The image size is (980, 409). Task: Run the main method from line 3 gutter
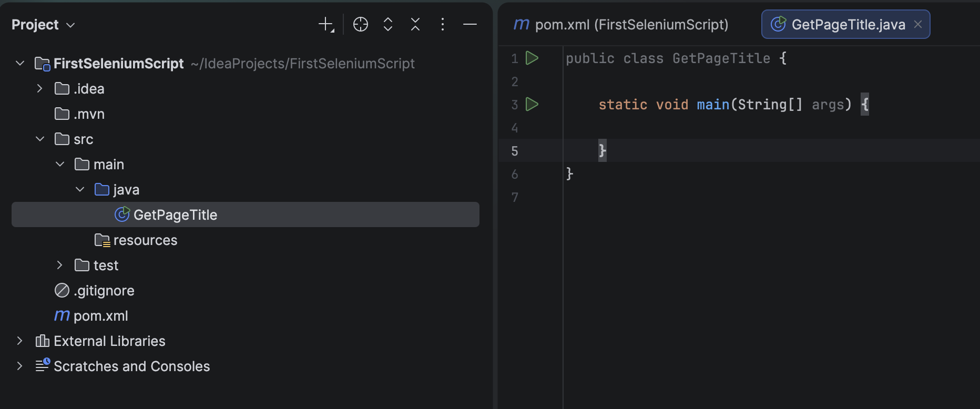click(532, 104)
